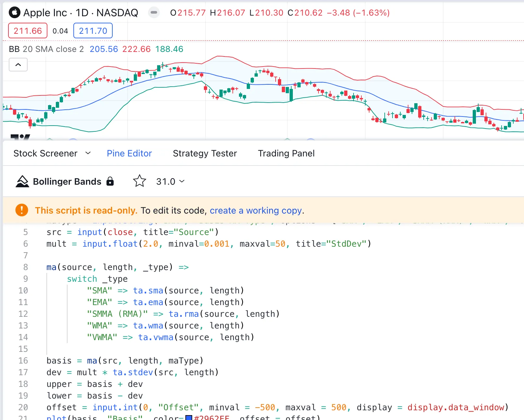
Task: Click the Apple logo symbol icon
Action: (x=14, y=13)
